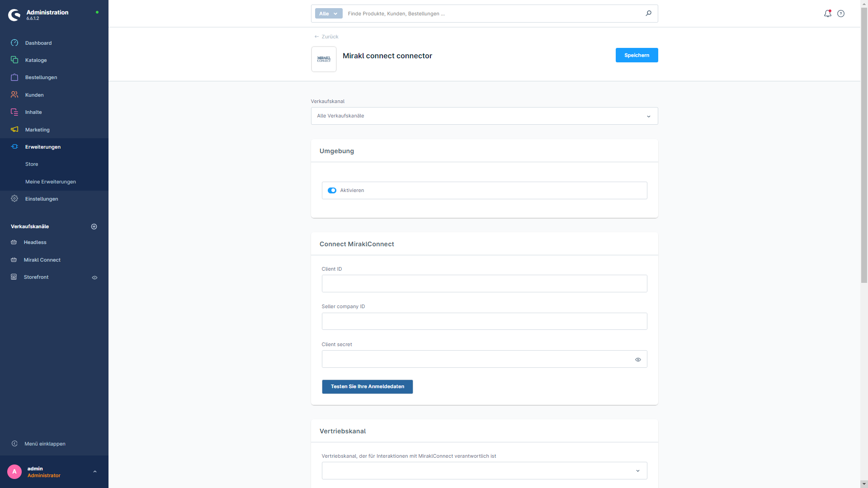This screenshot has width=868, height=488.
Task: Toggle the Headless sales channel visibility
Action: pyautogui.click(x=95, y=242)
